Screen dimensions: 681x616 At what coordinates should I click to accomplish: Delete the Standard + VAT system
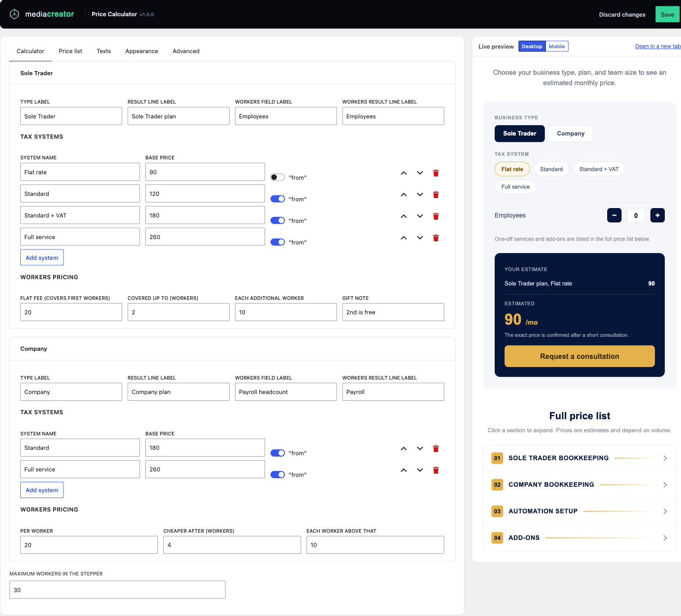coord(436,216)
